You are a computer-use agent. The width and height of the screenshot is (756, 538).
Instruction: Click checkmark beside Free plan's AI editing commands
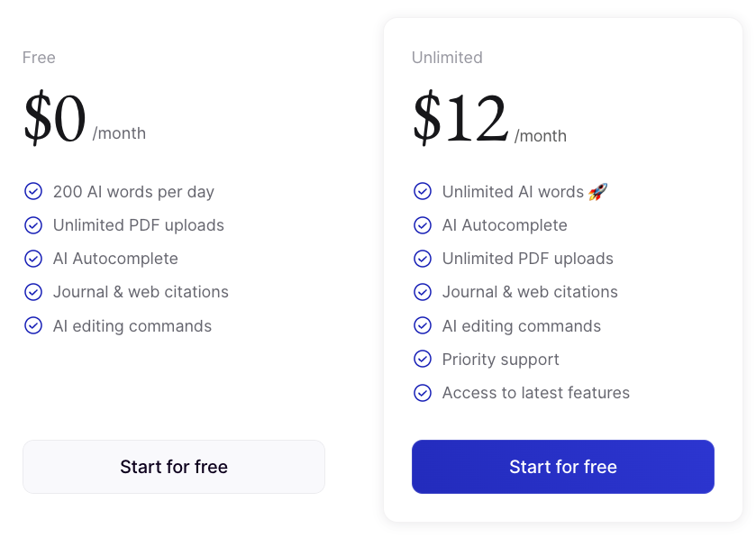[x=33, y=325]
